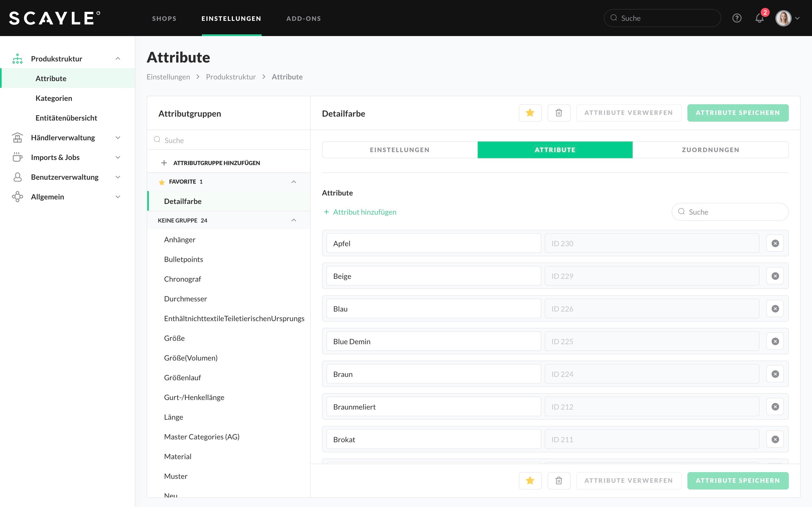Viewport: 812px width, 507px height.
Task: Click the Produkstruktur sidebar icon
Action: pos(17,58)
